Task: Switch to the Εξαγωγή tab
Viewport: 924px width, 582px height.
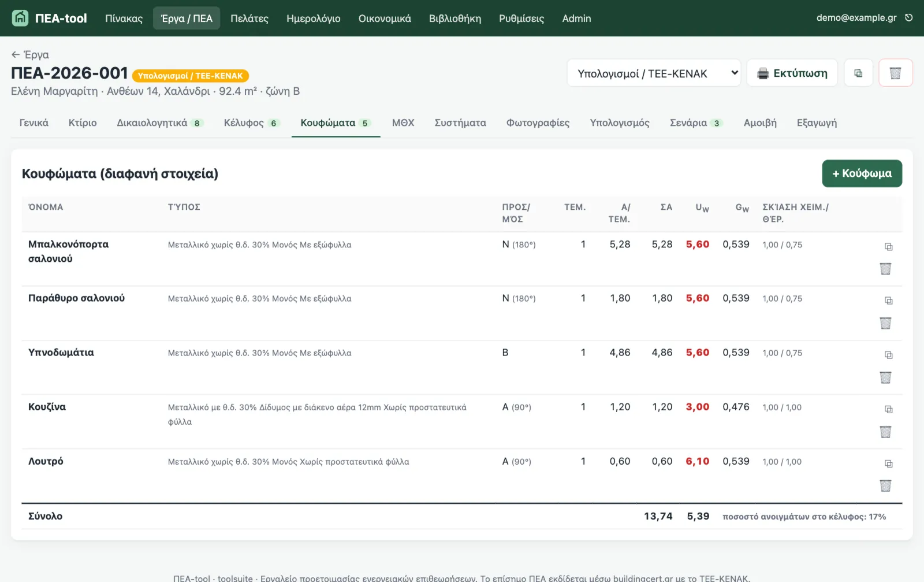Action: click(817, 123)
